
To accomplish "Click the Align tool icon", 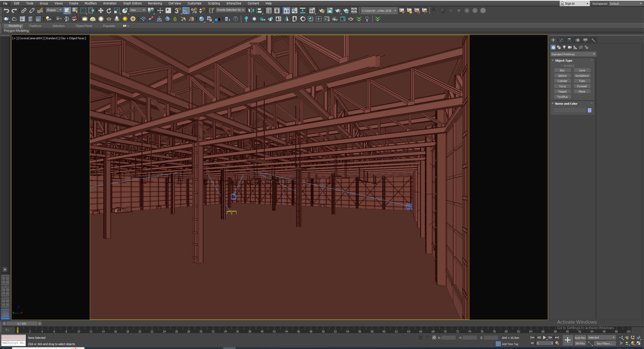I will pyautogui.click(x=259, y=11).
